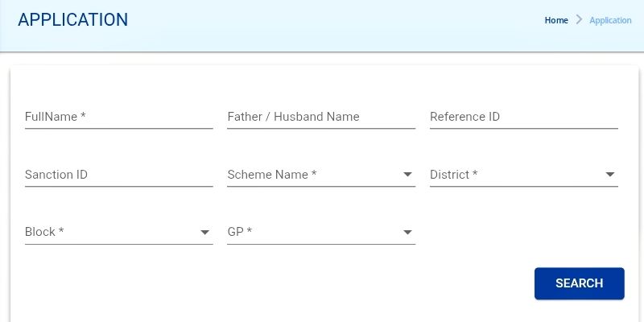Viewport: 644px width, 322px height.
Task: Click the APPLICATION page heading
Action: tap(72, 20)
